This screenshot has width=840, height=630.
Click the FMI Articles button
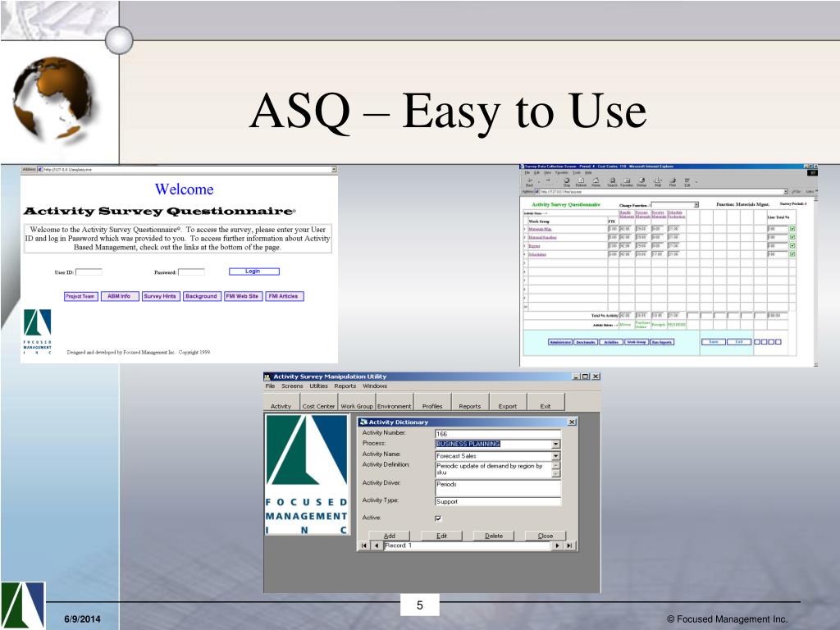pos(284,296)
